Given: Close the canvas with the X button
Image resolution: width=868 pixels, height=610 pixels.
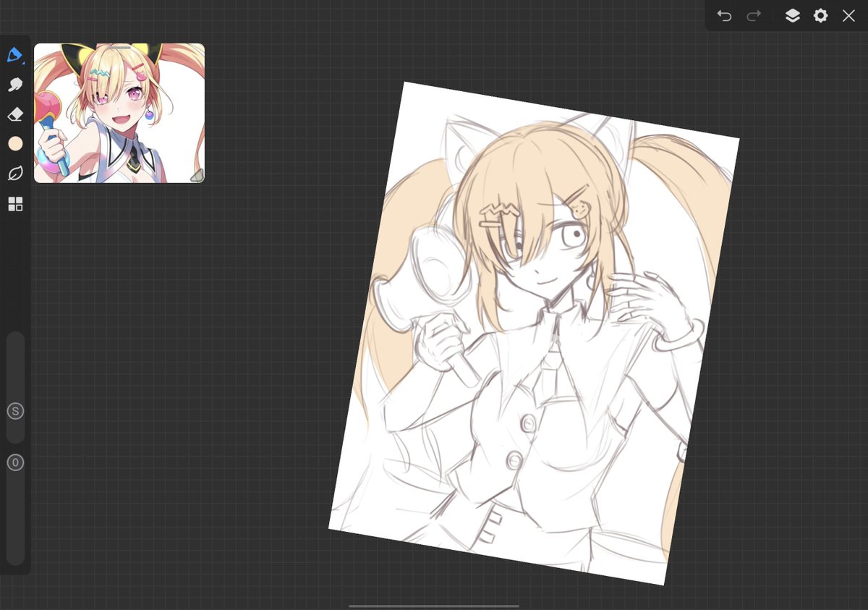Looking at the screenshot, I should [x=848, y=15].
